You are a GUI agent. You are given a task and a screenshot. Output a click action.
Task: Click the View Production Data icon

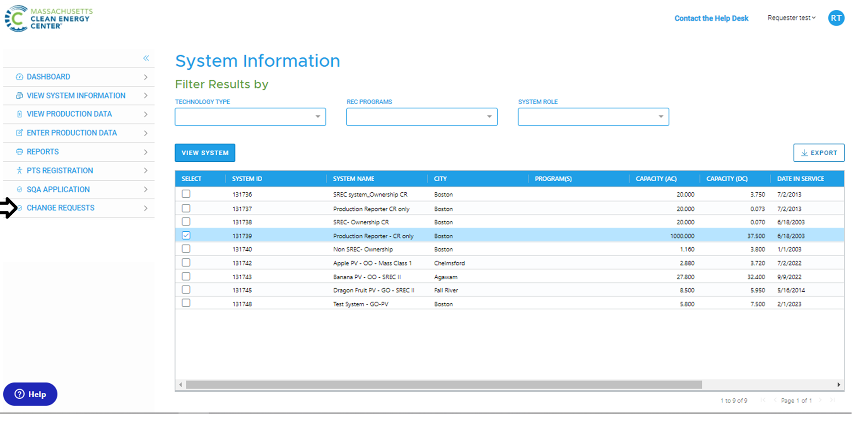pyautogui.click(x=19, y=114)
